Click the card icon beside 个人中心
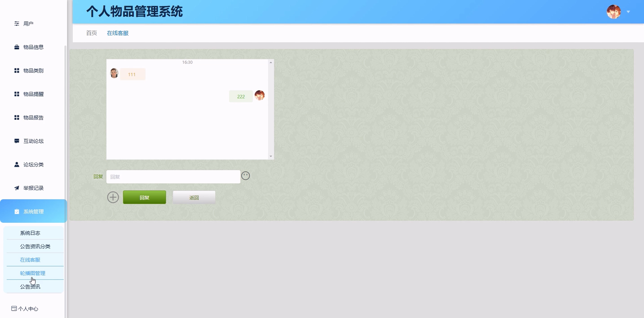644x318 pixels. point(14,309)
